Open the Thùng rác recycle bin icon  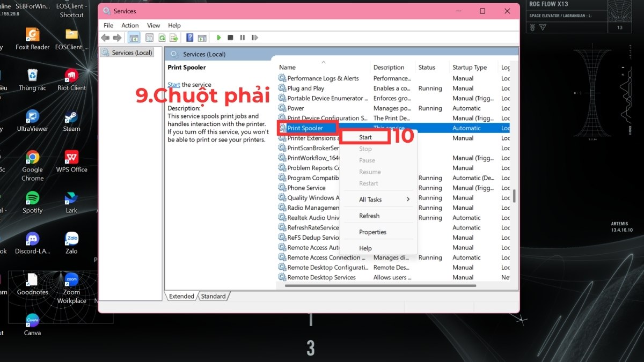coord(32,79)
